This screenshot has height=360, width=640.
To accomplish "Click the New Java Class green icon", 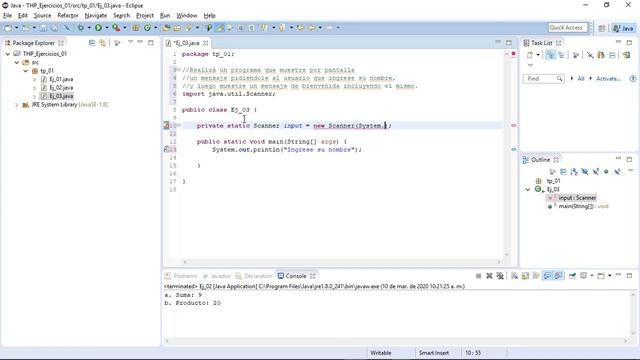I will (x=147, y=28).
